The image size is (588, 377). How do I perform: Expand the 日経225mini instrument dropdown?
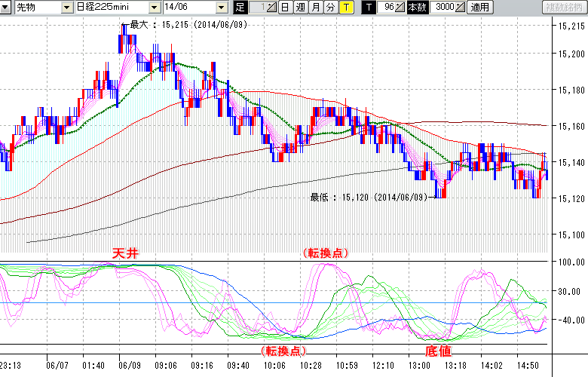[x=154, y=8]
